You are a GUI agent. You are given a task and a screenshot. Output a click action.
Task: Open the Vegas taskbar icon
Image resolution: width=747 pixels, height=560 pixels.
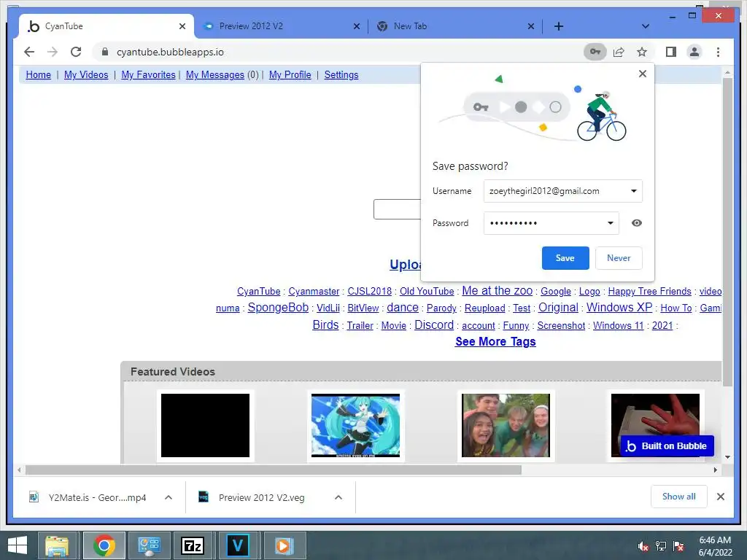(237, 545)
